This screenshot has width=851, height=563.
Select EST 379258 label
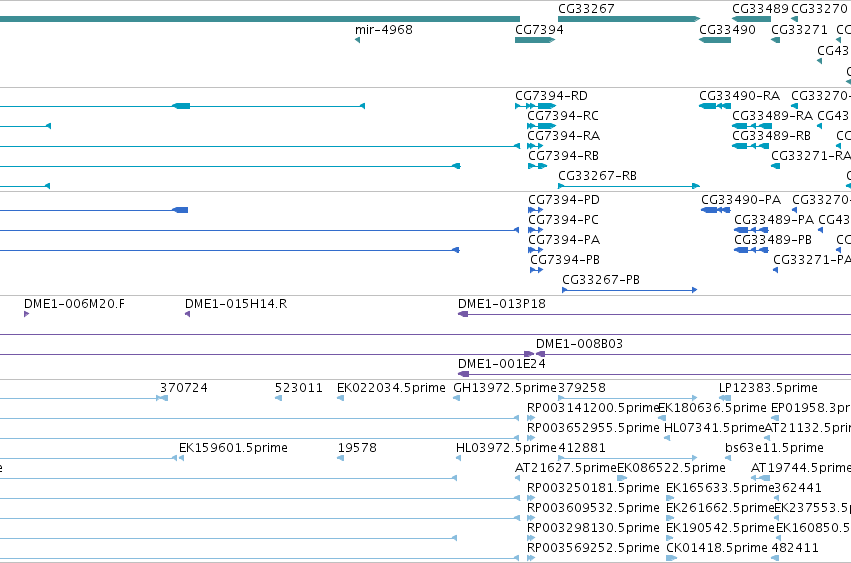tap(582, 388)
